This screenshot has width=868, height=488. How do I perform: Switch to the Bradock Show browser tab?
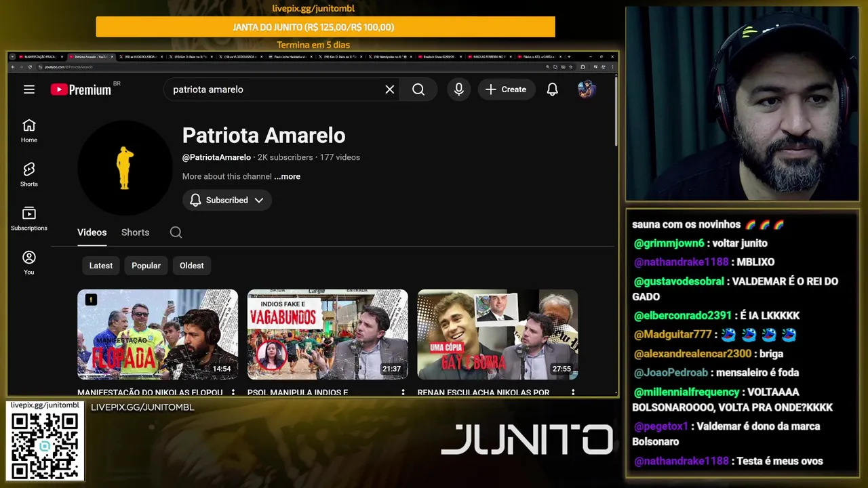(441, 56)
